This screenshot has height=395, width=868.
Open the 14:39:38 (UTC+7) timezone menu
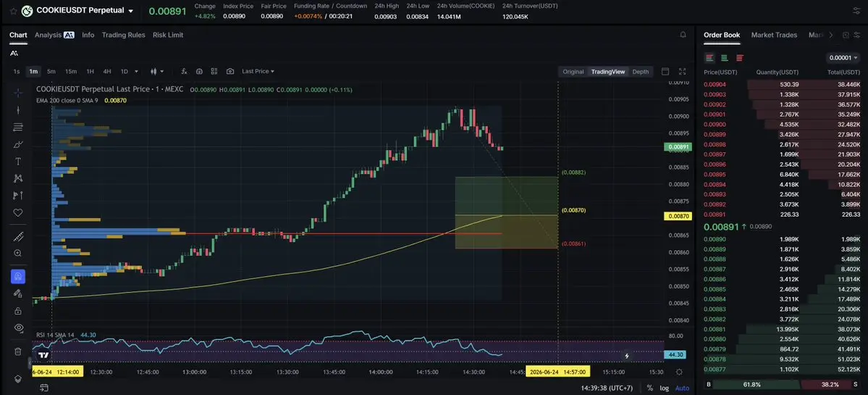click(x=607, y=388)
